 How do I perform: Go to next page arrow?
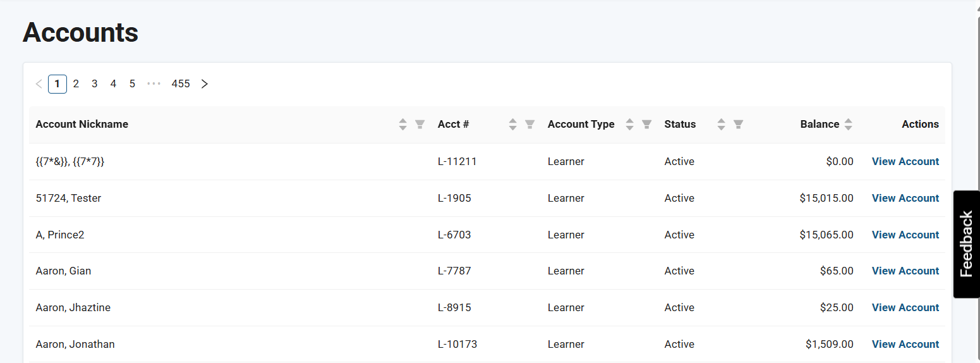pyautogui.click(x=204, y=84)
